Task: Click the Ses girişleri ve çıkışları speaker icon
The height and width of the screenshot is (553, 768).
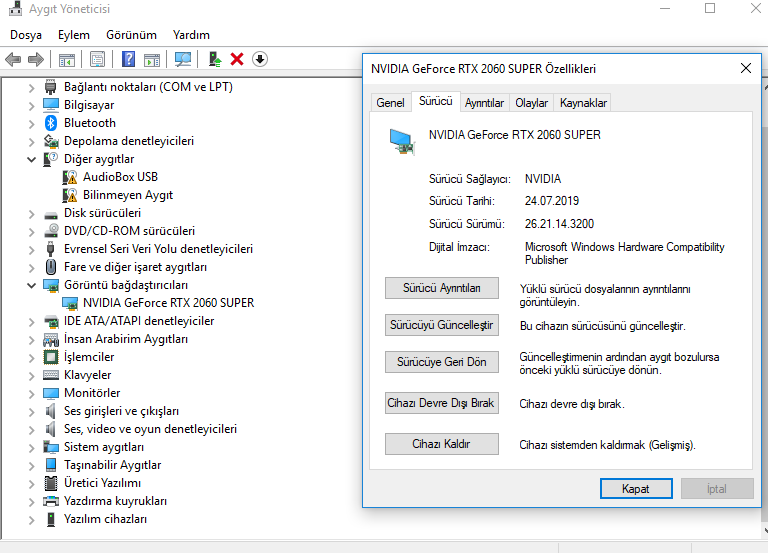Action: (51, 411)
